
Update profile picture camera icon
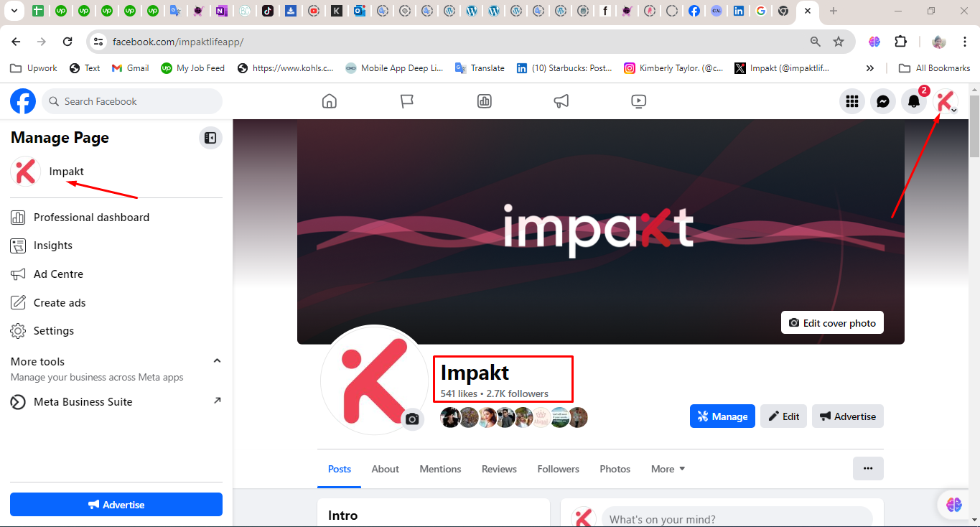[412, 419]
